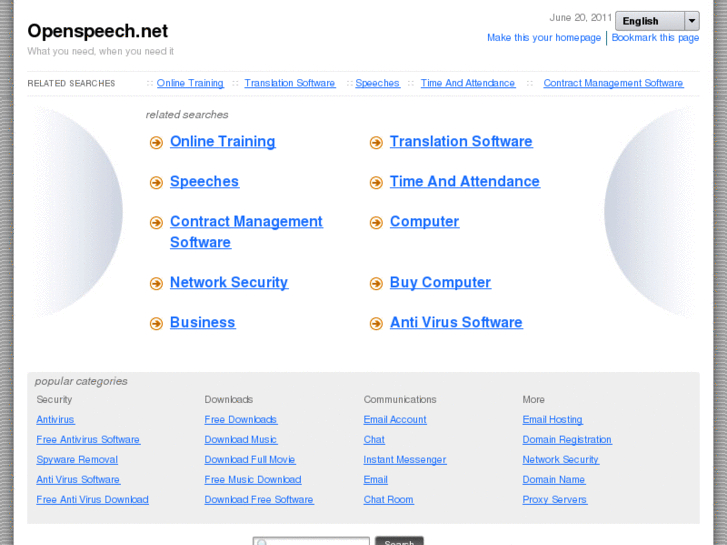
Task: Click the arrow icon beside Time And Attendance
Action: pos(376,183)
